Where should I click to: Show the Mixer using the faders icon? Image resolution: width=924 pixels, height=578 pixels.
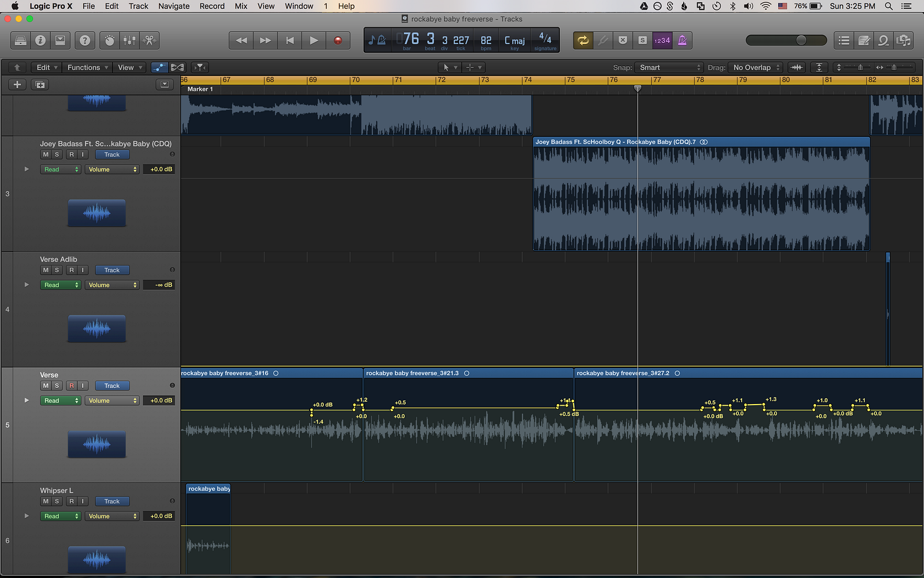tap(129, 40)
